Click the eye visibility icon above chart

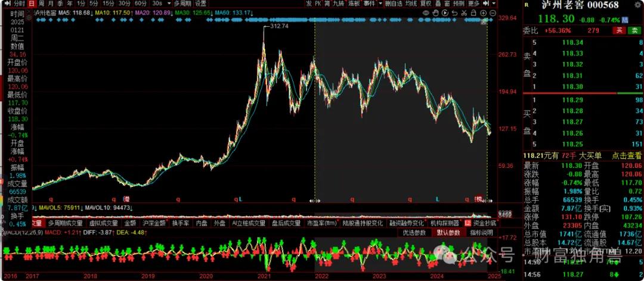coord(426,13)
